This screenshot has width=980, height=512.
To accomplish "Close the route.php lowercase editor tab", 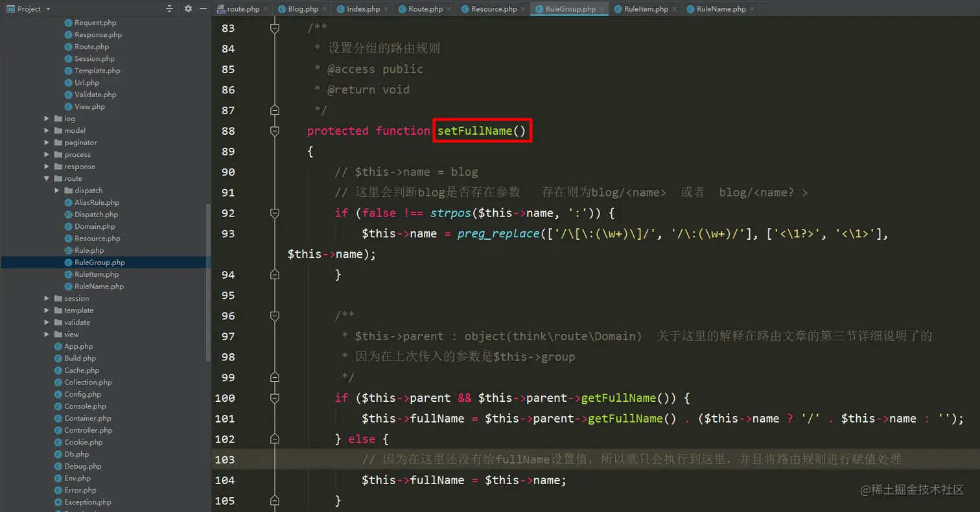I will [x=266, y=9].
